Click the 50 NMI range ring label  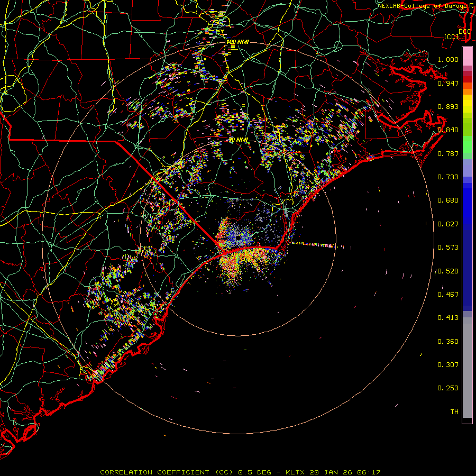[238, 140]
